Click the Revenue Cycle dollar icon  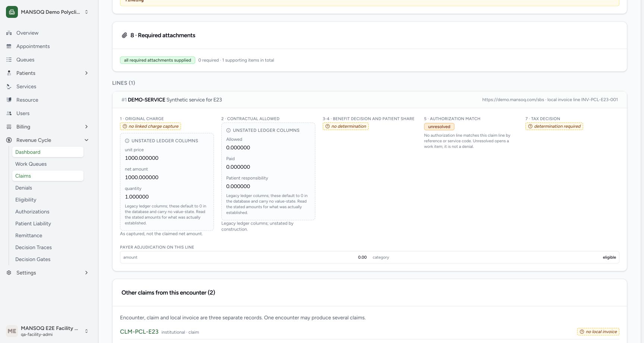click(9, 140)
